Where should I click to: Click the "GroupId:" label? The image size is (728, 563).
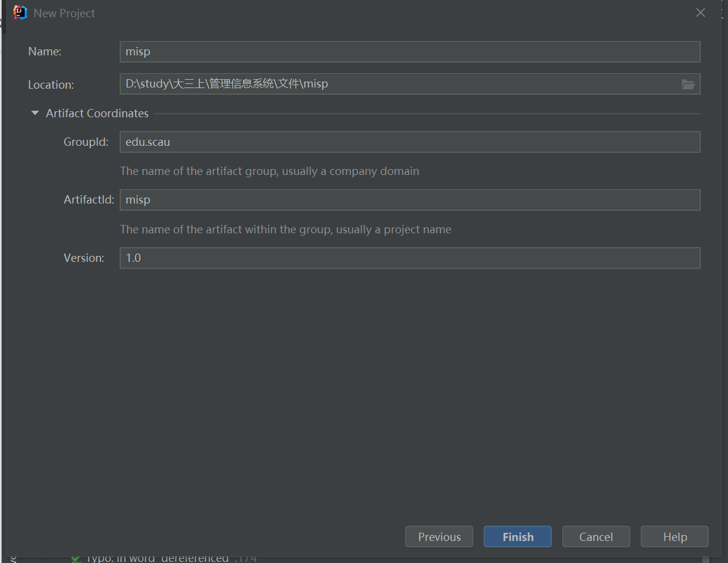point(86,142)
